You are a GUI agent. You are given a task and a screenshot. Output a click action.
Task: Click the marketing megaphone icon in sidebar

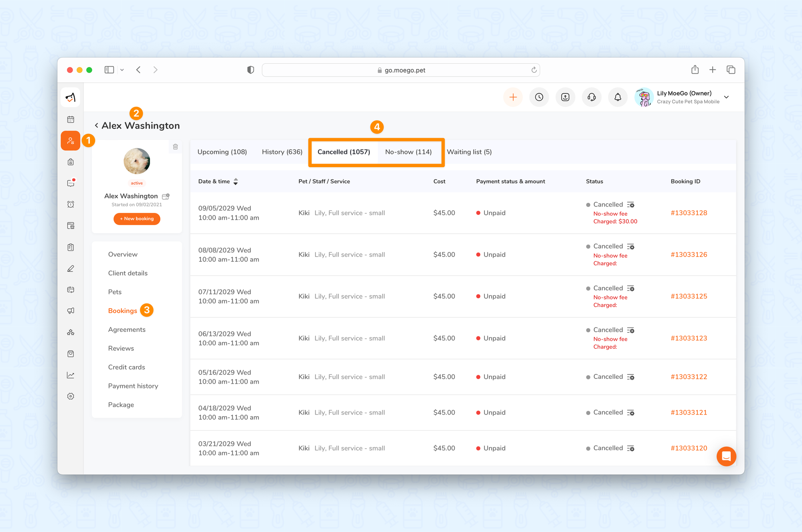(x=71, y=311)
